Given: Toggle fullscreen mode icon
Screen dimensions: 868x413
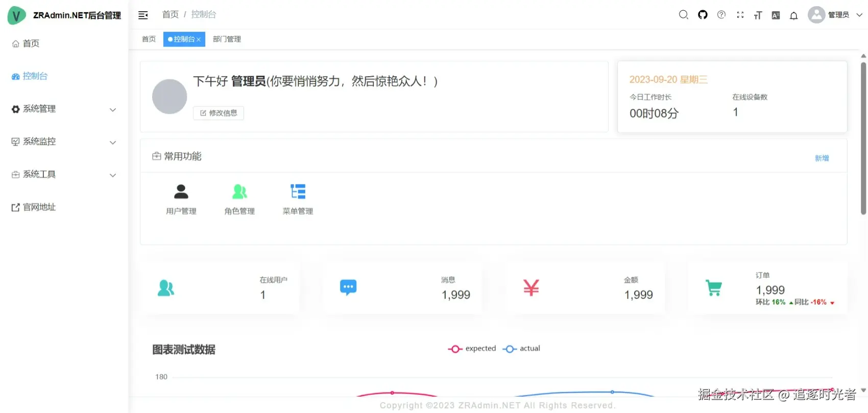Looking at the screenshot, I should (x=740, y=15).
